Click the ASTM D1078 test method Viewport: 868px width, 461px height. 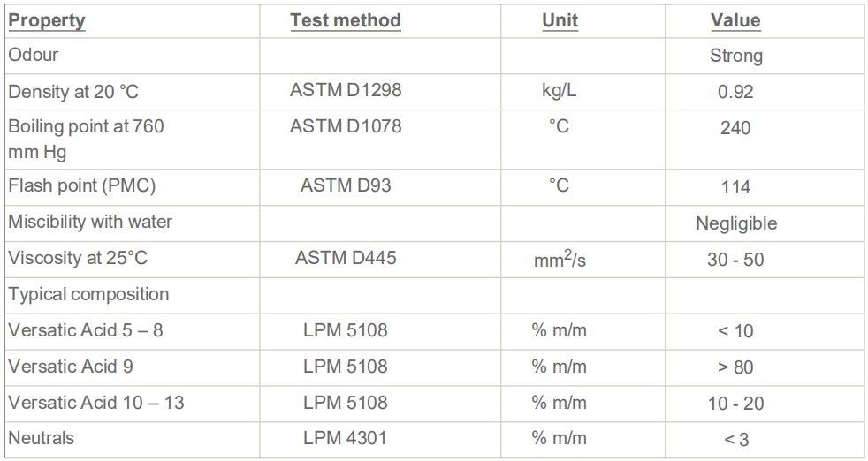pos(346,126)
